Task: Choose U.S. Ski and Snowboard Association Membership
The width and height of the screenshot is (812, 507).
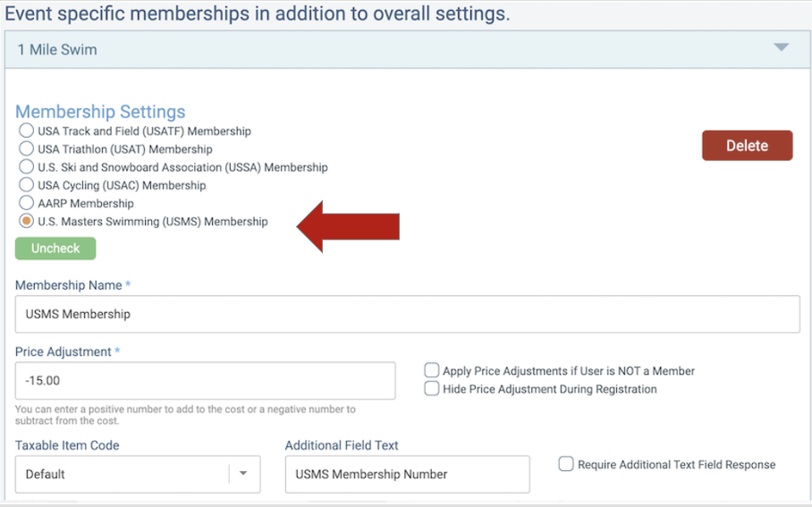Action: tap(27, 167)
